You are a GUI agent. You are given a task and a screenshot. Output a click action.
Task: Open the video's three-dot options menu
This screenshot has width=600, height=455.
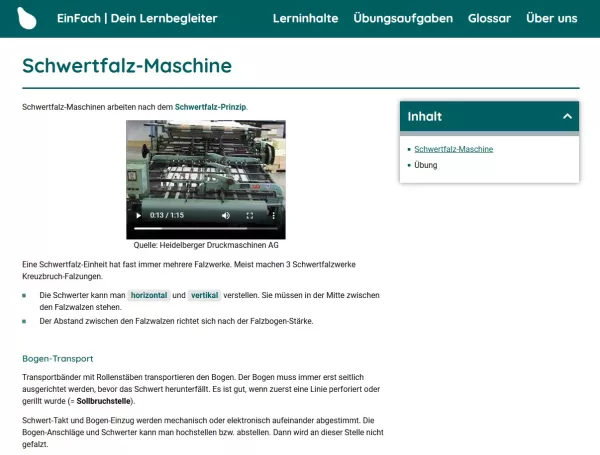pyautogui.click(x=274, y=215)
